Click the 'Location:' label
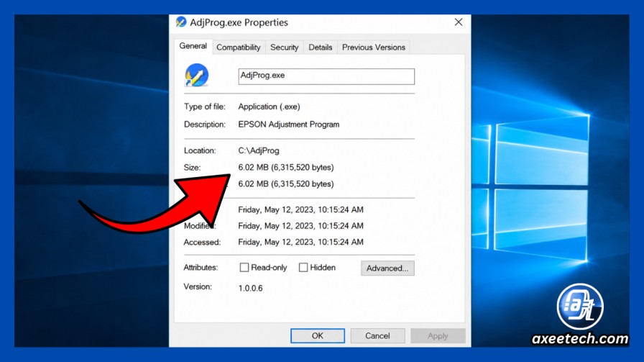 200,150
